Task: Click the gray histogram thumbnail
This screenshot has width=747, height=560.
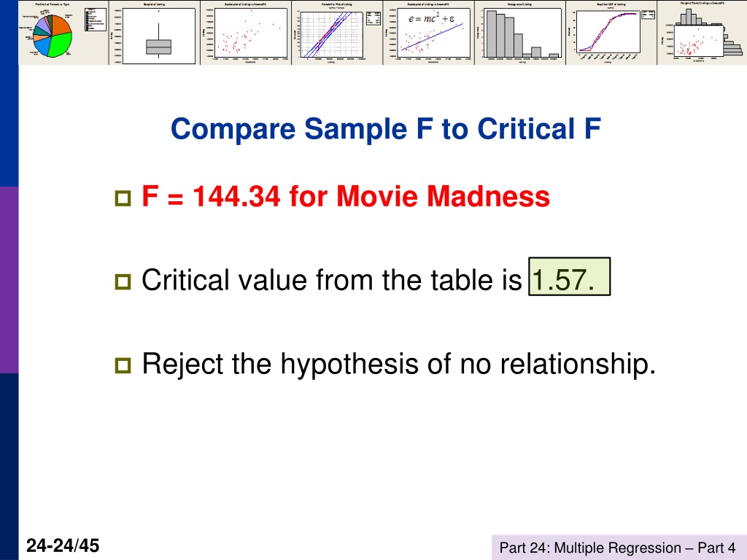Action: point(520,32)
